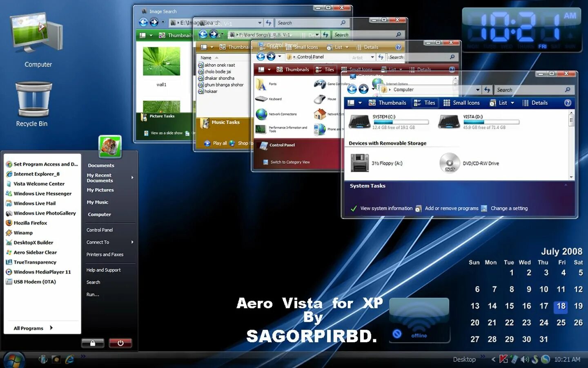Click Play all in Music Tasks
This screenshot has height=368, width=588.
220,143
